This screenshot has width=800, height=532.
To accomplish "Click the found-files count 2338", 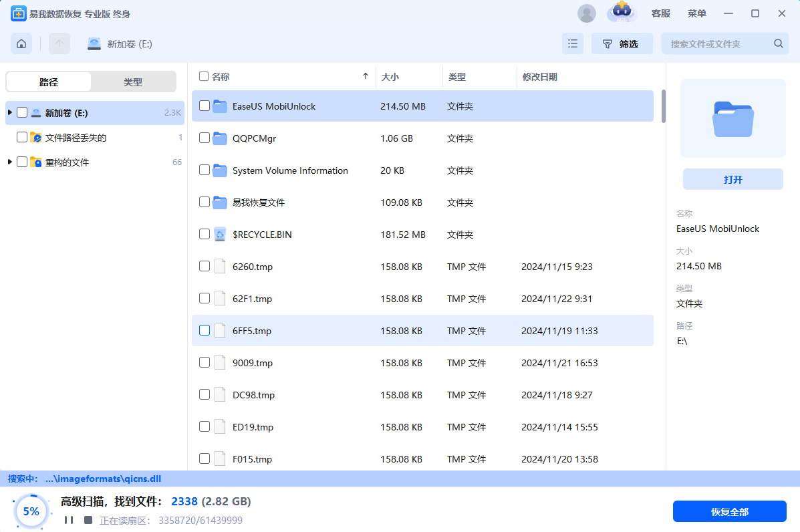I will (184, 501).
